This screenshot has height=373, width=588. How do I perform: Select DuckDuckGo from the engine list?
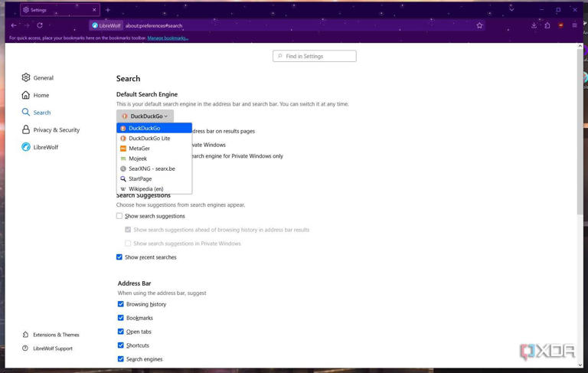tap(154, 128)
